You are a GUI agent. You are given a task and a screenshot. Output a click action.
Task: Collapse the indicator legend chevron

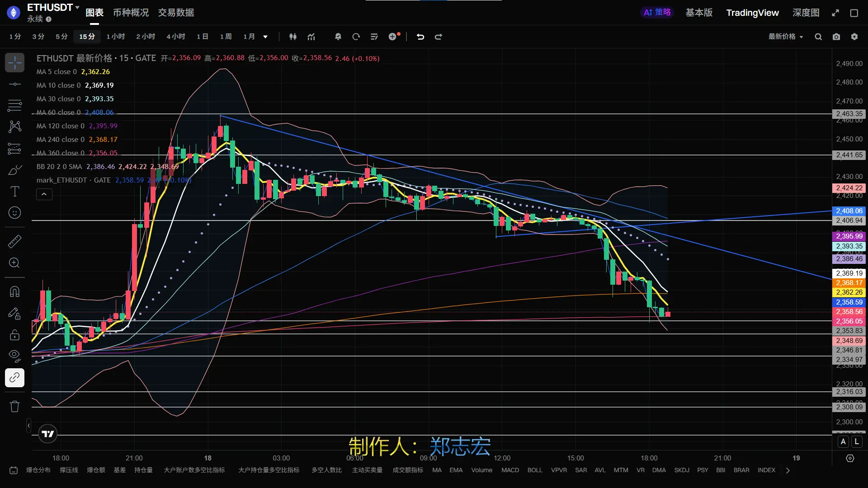point(44,194)
